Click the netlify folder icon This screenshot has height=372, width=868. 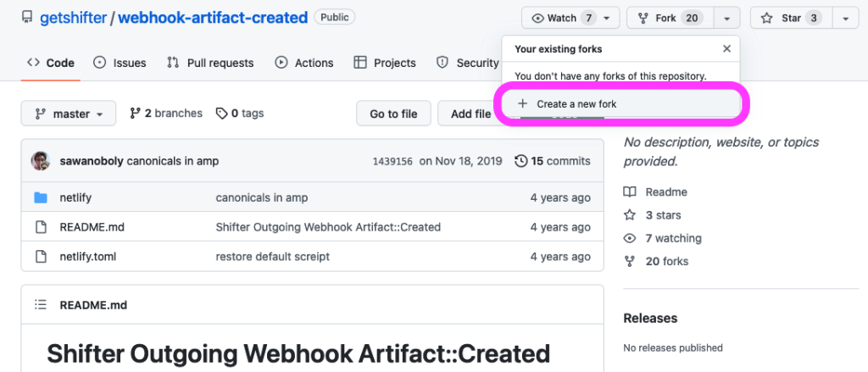(x=41, y=197)
